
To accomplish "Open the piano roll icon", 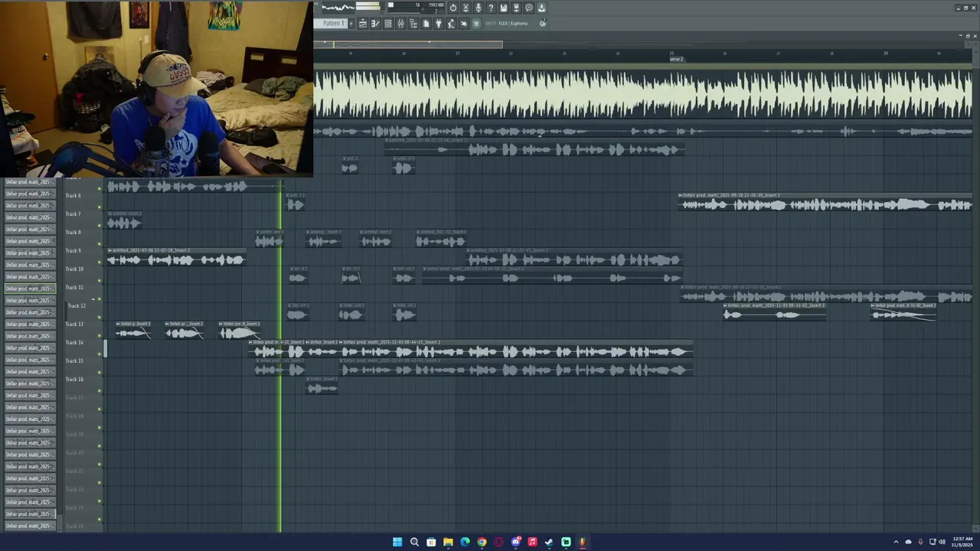I will [375, 24].
